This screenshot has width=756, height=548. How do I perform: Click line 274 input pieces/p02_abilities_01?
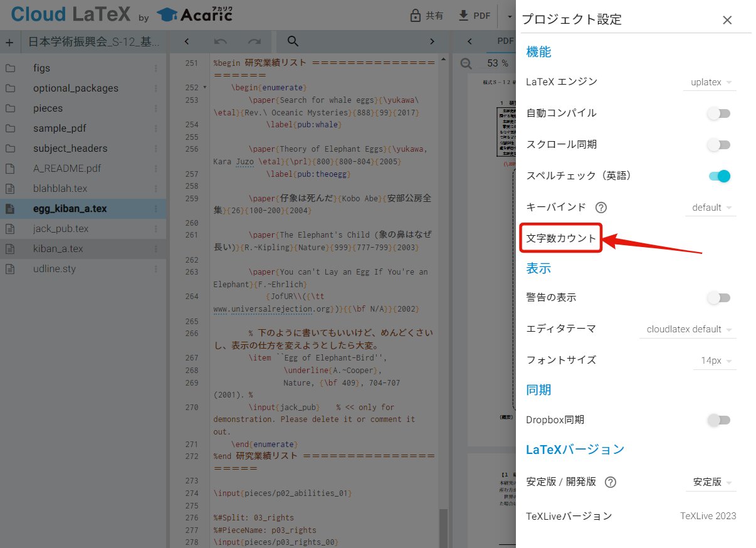pyautogui.click(x=283, y=493)
